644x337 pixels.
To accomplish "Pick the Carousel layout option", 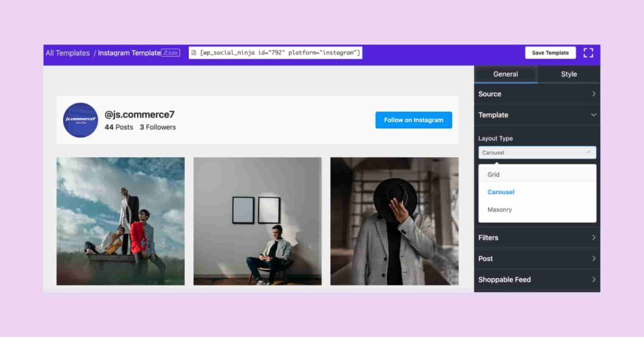I will pyautogui.click(x=501, y=192).
